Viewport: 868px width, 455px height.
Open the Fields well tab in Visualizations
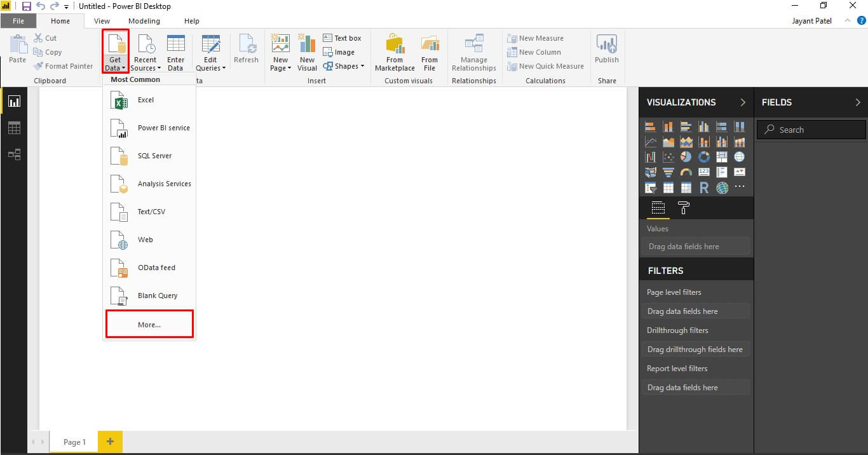click(x=658, y=208)
